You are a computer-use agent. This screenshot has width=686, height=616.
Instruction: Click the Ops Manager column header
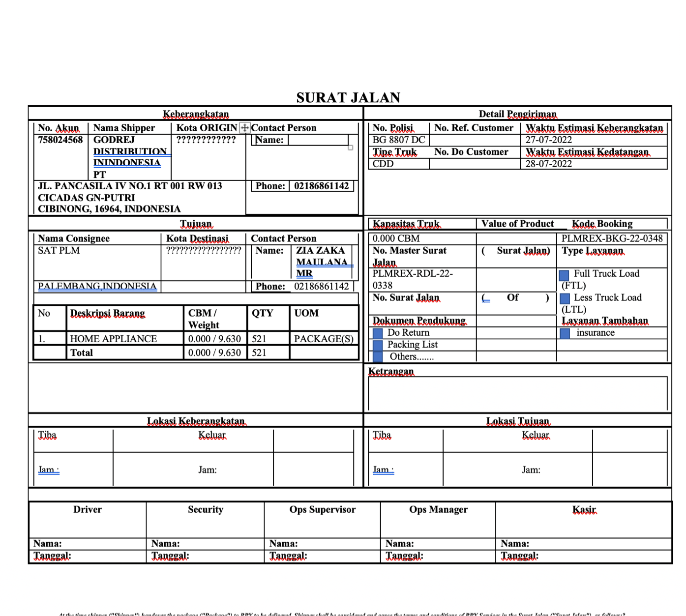[438, 509]
